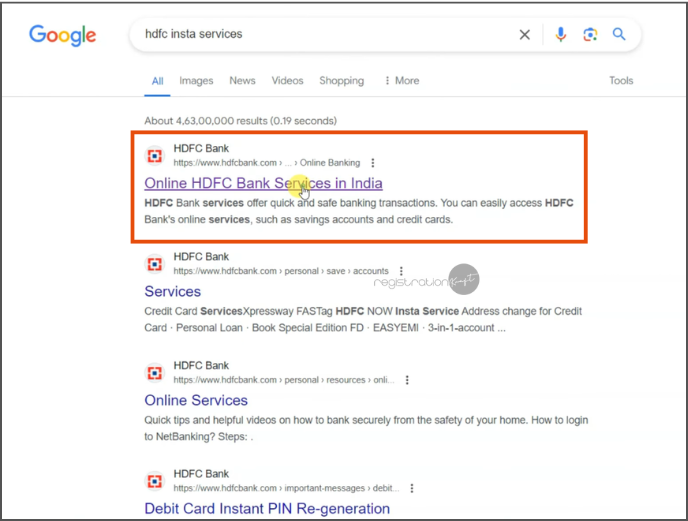
Task: Click the URL ending in Online Banking
Action: (x=267, y=163)
